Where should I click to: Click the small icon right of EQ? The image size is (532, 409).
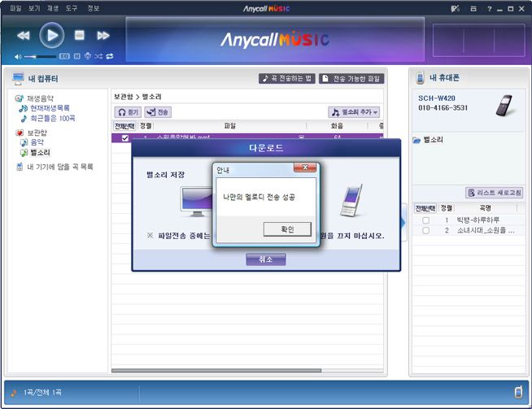click(x=77, y=56)
